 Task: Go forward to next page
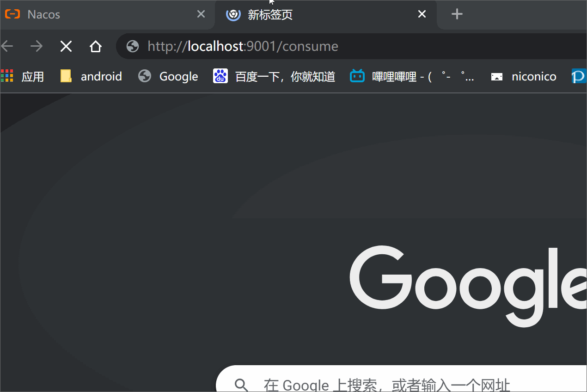[36, 46]
